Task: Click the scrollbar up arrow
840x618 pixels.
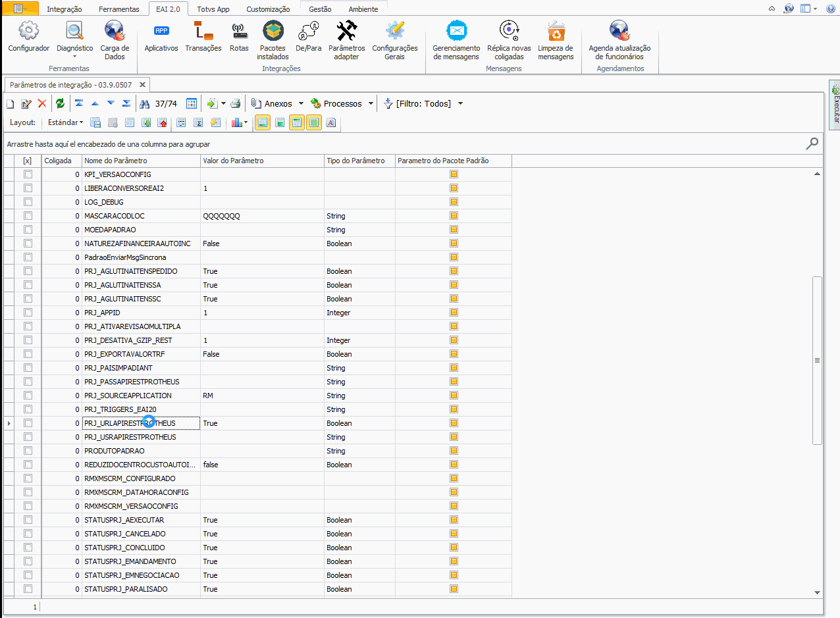Action: 817,174
